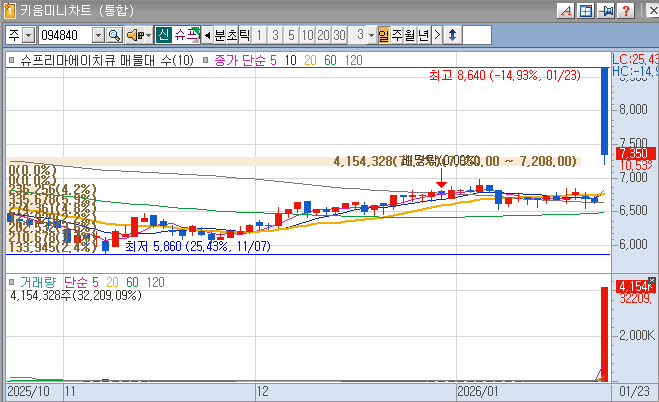Click the blue 10 moving average label

[290, 60]
